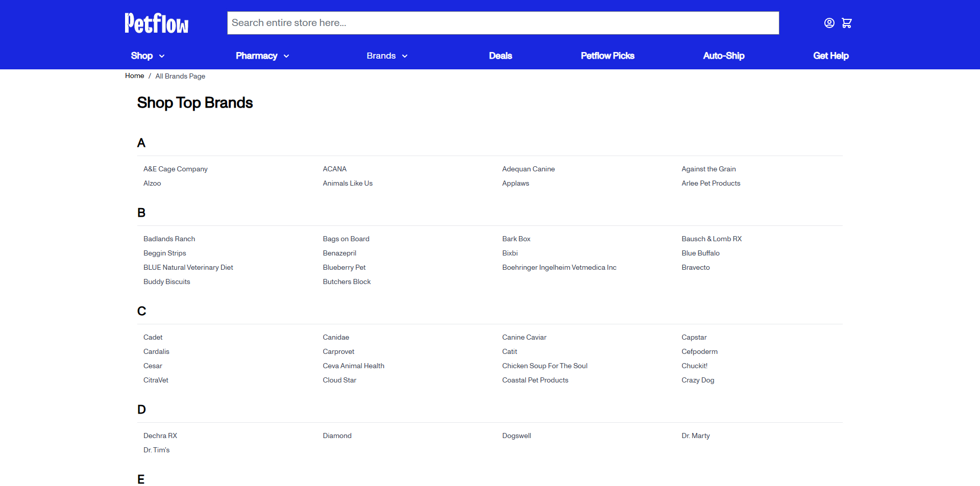980x486 pixels.
Task: Open the user account icon
Action: point(829,23)
